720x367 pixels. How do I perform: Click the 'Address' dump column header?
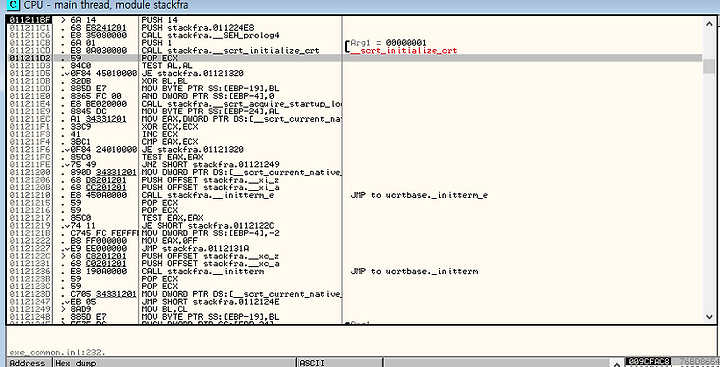point(28,363)
